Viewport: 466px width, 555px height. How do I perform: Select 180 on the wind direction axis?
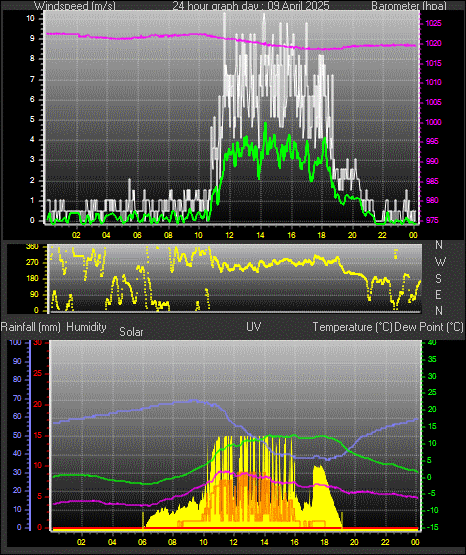tap(32, 279)
